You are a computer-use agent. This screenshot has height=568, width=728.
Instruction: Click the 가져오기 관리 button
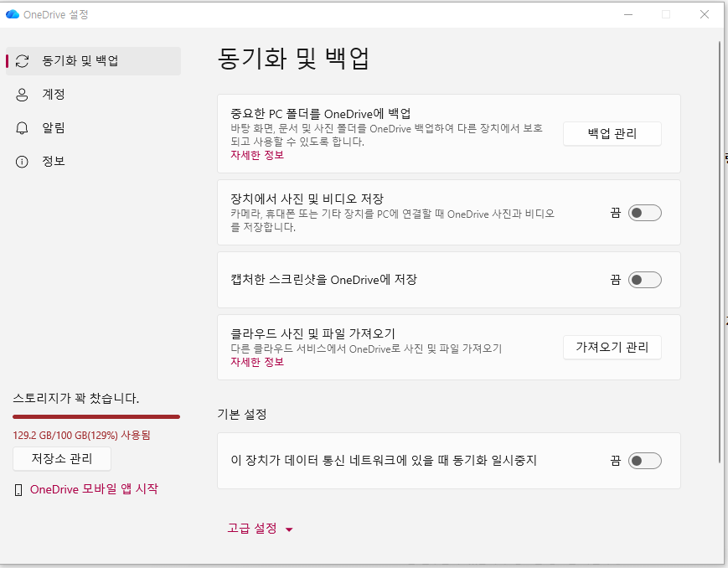612,348
